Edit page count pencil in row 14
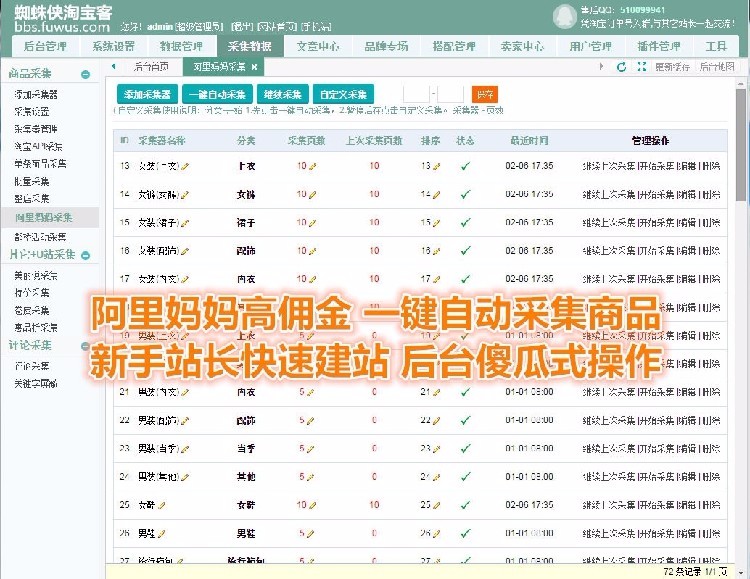This screenshot has height=579, width=750. coord(312,195)
